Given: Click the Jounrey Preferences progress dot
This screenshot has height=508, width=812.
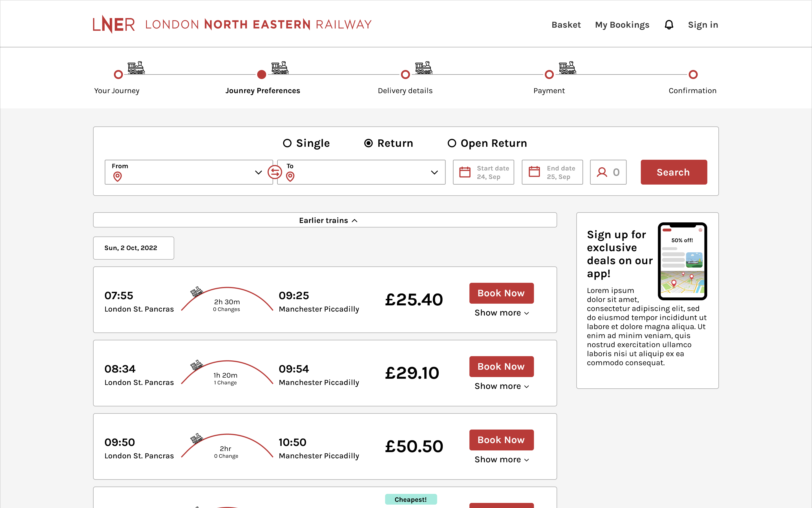Looking at the screenshot, I should pyautogui.click(x=262, y=74).
